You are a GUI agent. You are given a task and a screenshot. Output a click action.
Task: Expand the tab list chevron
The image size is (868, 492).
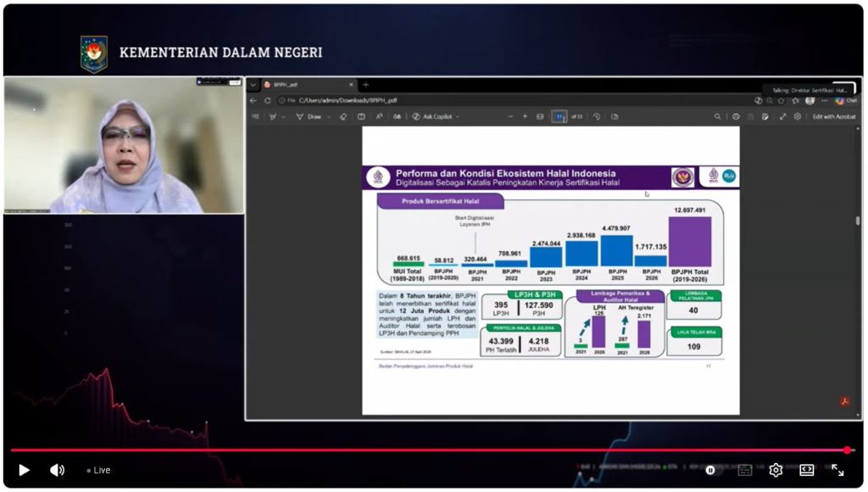(253, 85)
